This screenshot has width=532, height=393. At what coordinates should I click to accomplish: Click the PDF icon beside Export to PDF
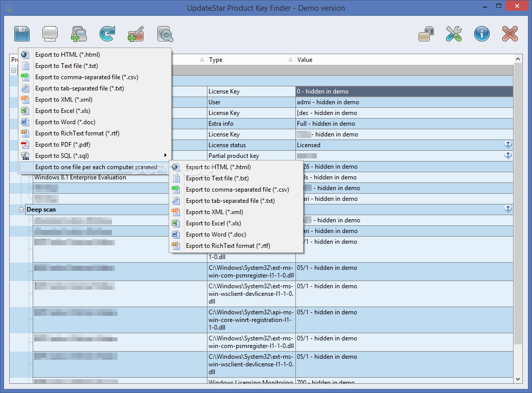(25, 145)
